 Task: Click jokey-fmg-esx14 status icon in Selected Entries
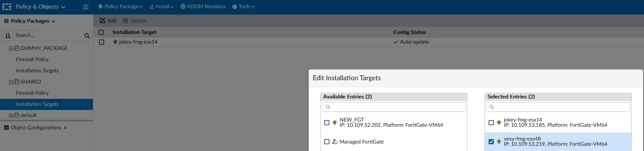[499, 122]
